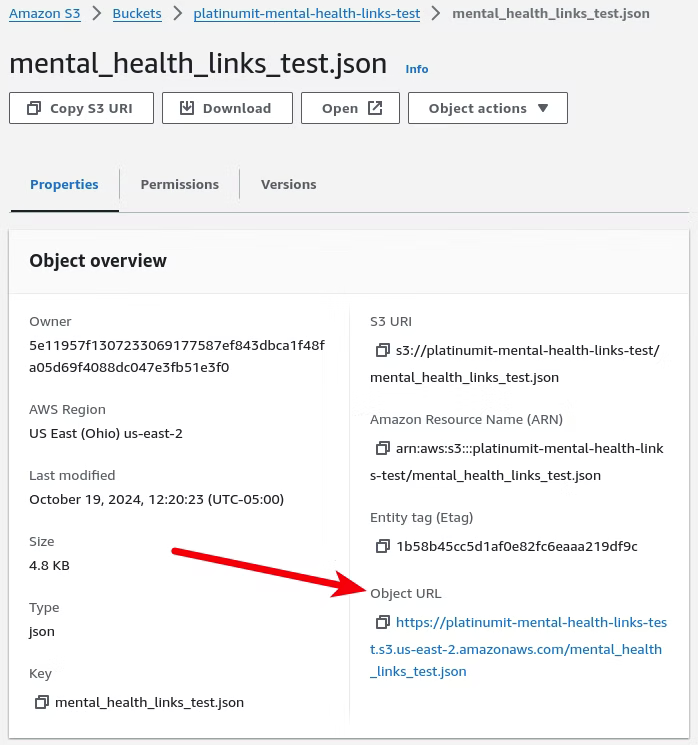
Task: Click the copy icon beside the Key value
Action: (x=42, y=702)
